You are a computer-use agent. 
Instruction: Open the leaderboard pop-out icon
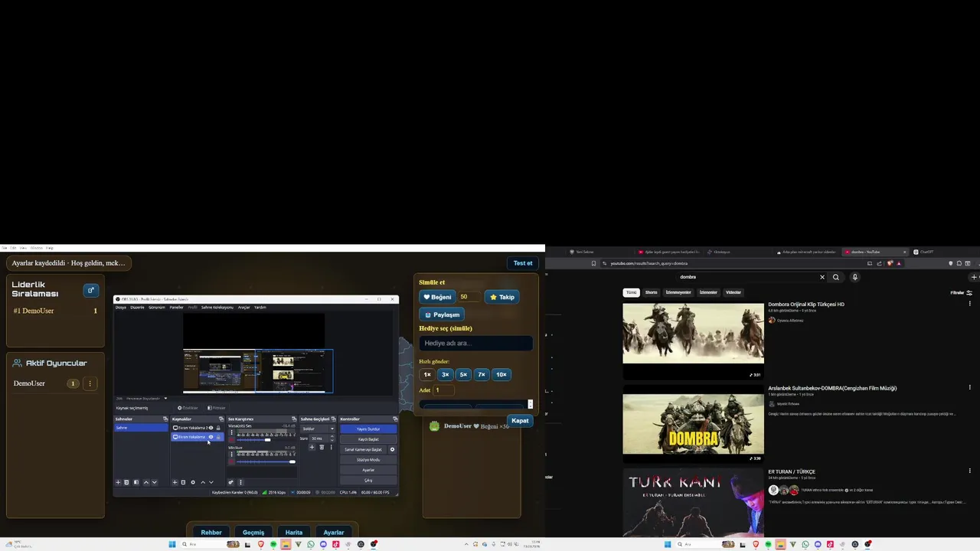(x=90, y=290)
